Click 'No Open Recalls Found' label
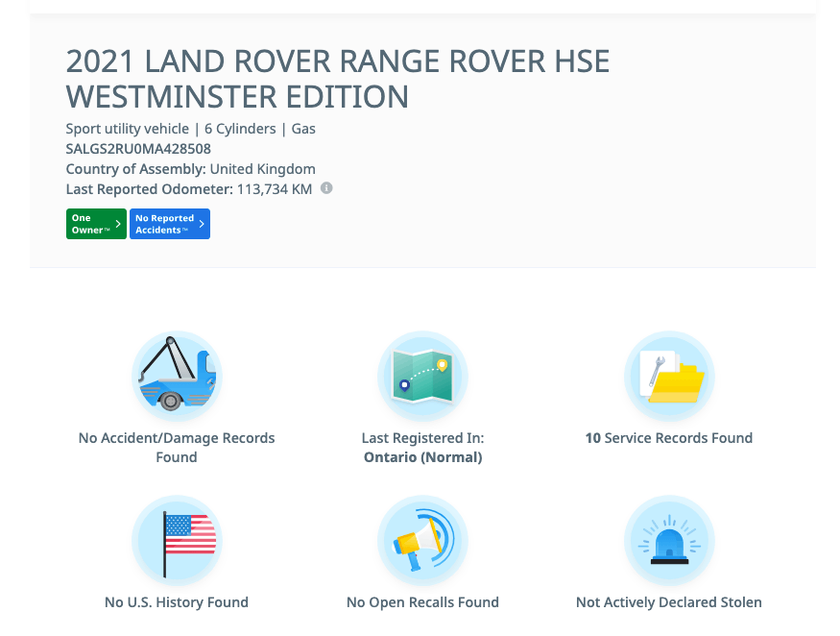Screen dimensions: 840x636 point(422,602)
